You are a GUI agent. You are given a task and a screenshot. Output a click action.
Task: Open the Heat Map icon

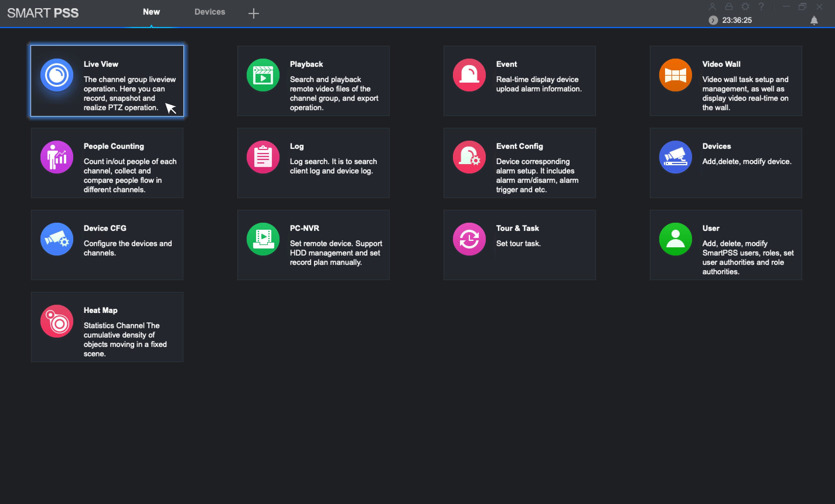pos(57,321)
